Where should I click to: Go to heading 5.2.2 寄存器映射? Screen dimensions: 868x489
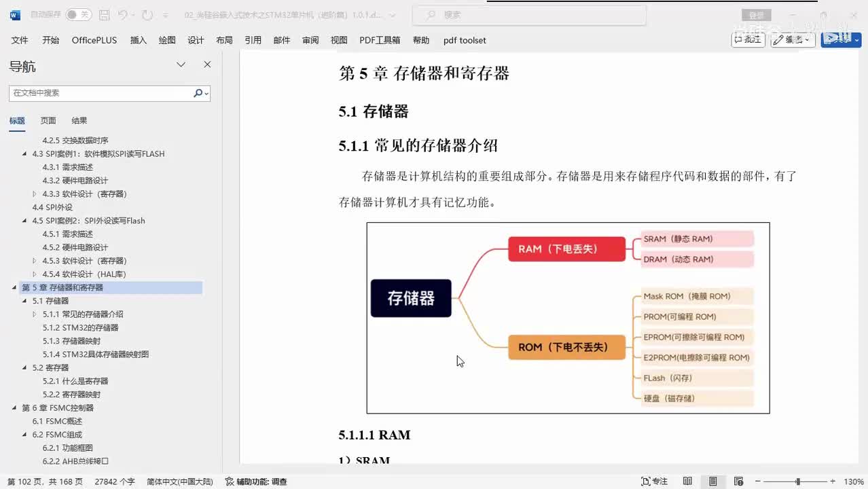click(x=71, y=395)
